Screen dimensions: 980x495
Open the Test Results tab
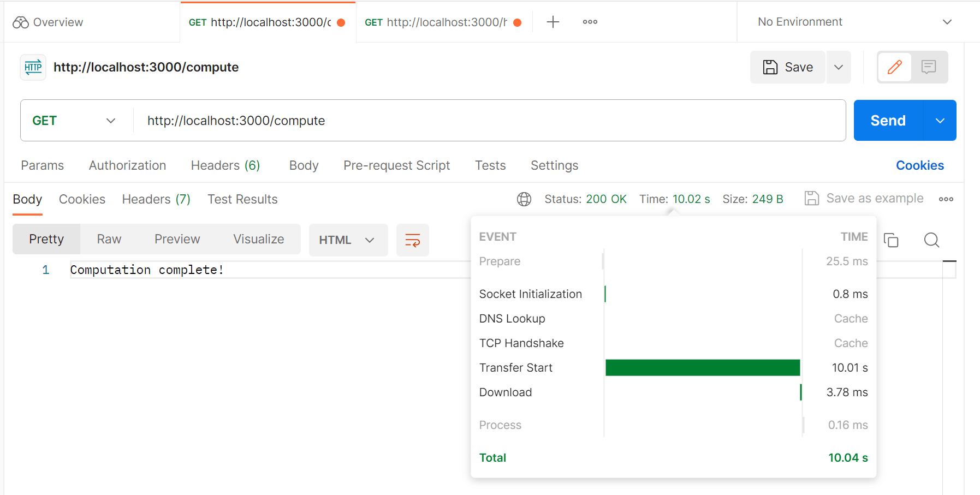click(x=242, y=199)
